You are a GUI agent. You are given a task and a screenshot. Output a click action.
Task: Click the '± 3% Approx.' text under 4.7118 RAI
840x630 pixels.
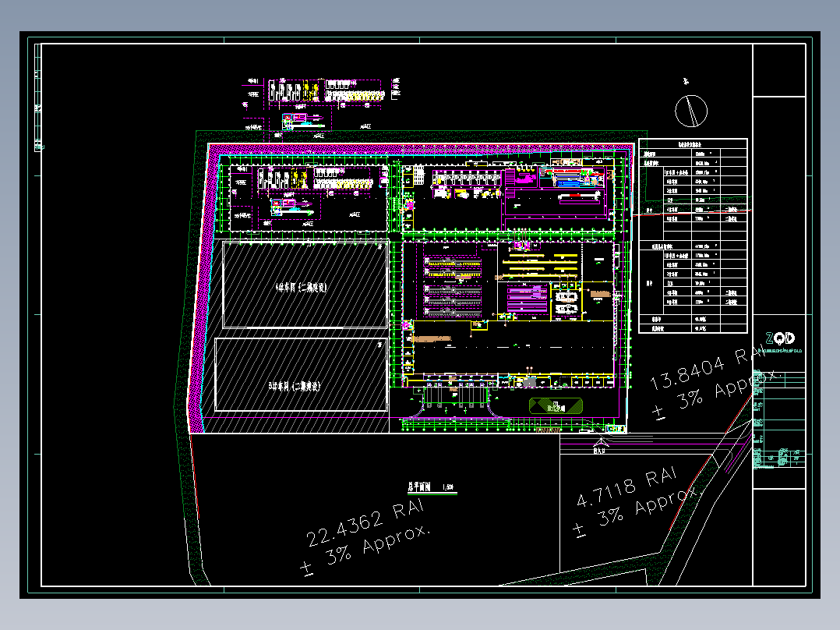pyautogui.click(x=637, y=512)
